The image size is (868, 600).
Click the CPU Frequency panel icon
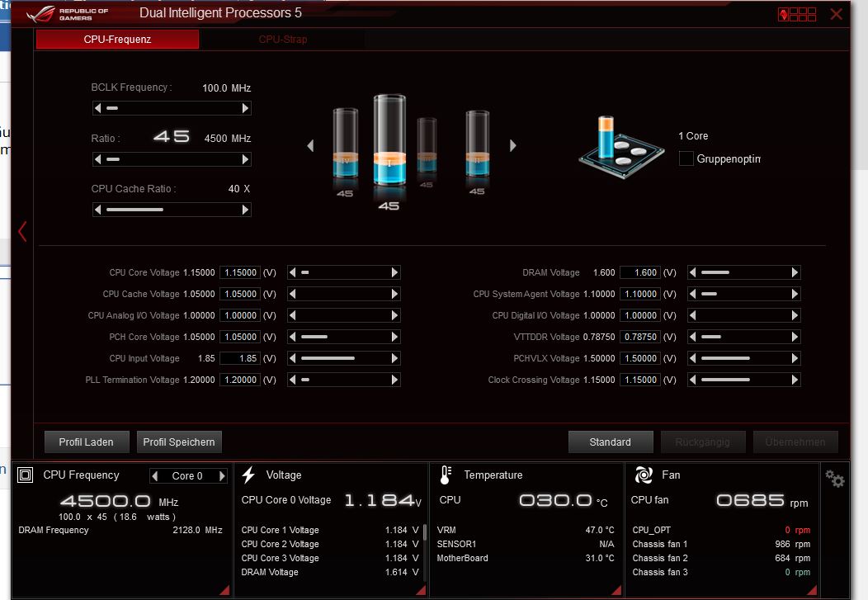26,475
